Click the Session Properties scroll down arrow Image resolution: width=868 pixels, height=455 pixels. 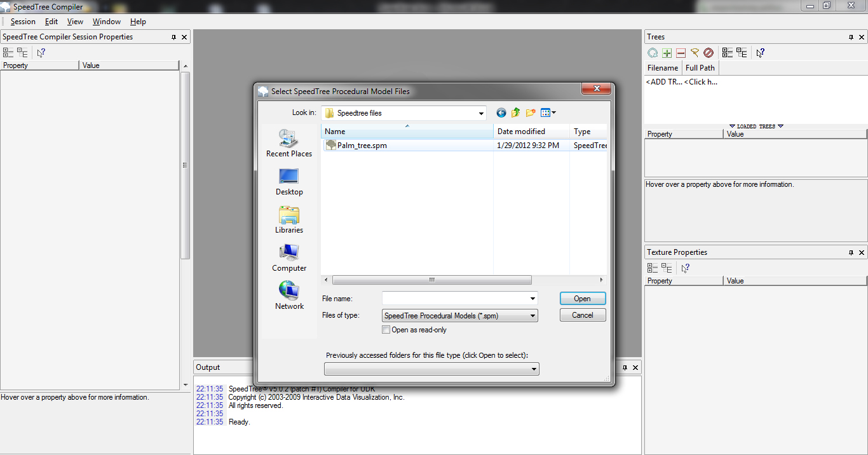(186, 385)
